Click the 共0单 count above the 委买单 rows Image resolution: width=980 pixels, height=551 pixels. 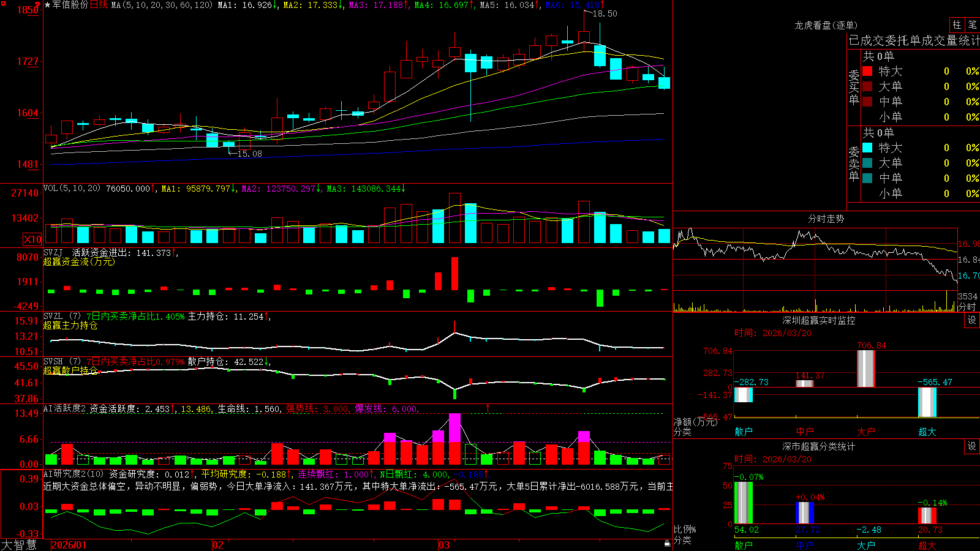[878, 56]
